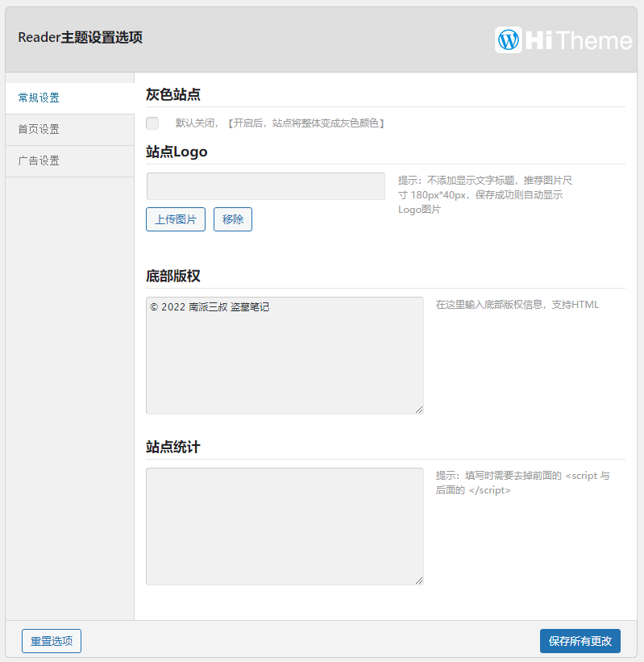Image resolution: width=644 pixels, height=662 pixels.
Task: Click the 上传图片 button
Action: (176, 219)
